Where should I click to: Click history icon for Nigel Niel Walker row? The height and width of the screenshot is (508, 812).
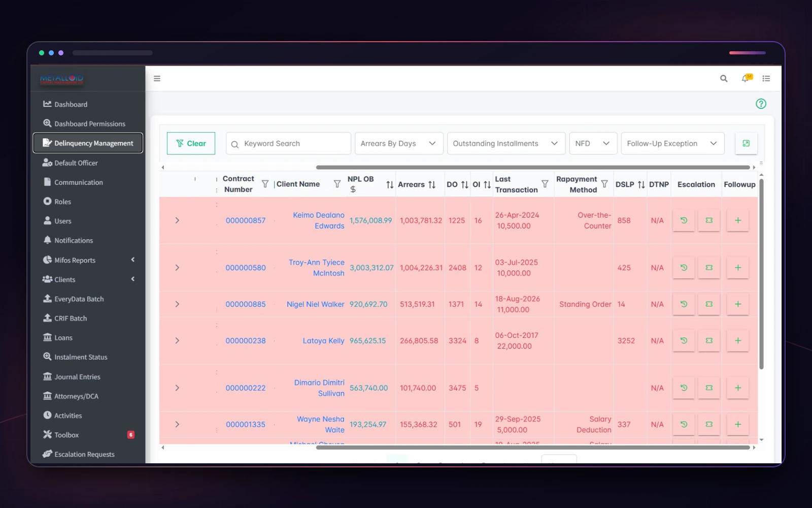pos(684,304)
